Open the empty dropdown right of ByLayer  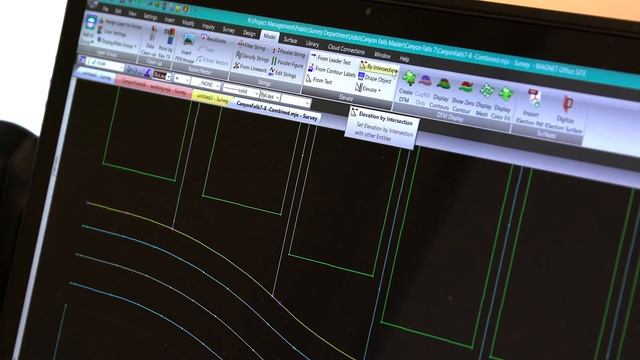tap(296, 101)
